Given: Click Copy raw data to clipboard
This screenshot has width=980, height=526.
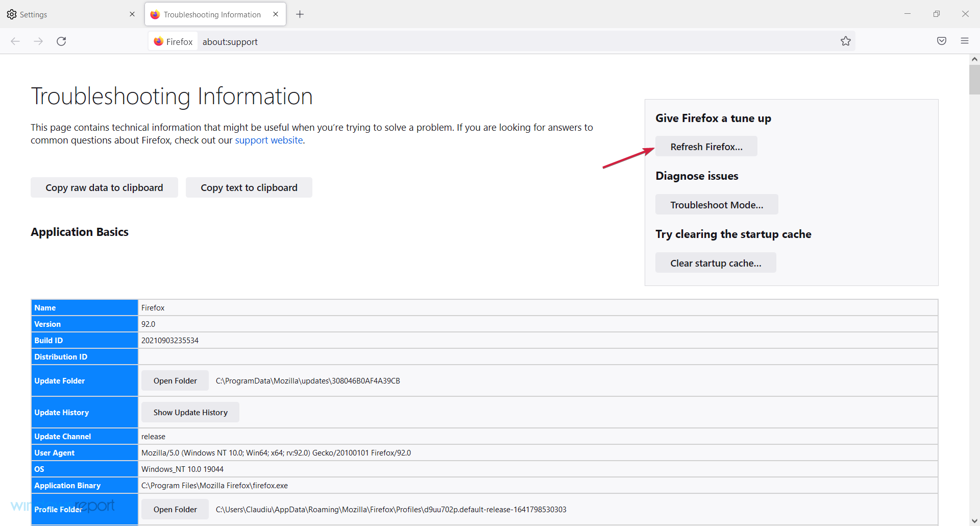Looking at the screenshot, I should [104, 187].
